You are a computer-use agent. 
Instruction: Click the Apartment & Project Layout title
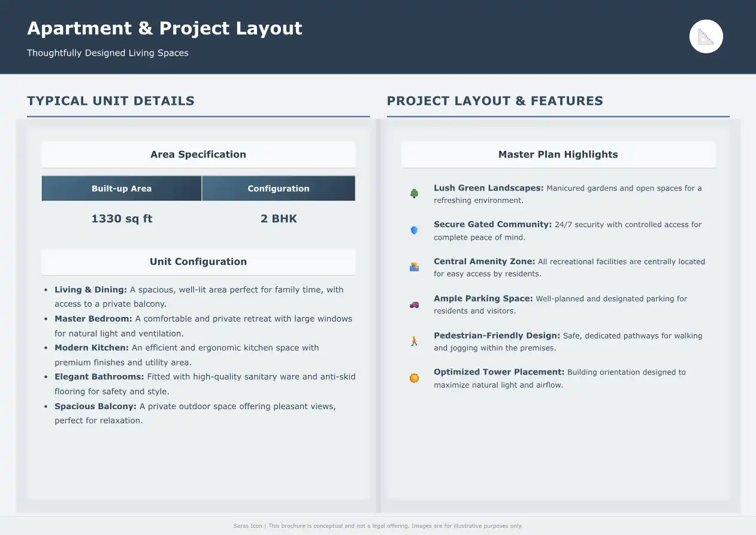pos(165,28)
